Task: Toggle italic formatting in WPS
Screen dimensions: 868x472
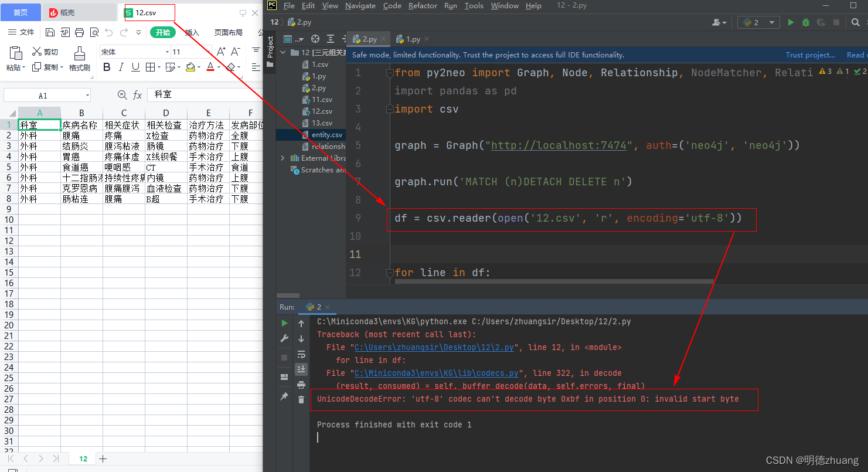Action: [121, 67]
